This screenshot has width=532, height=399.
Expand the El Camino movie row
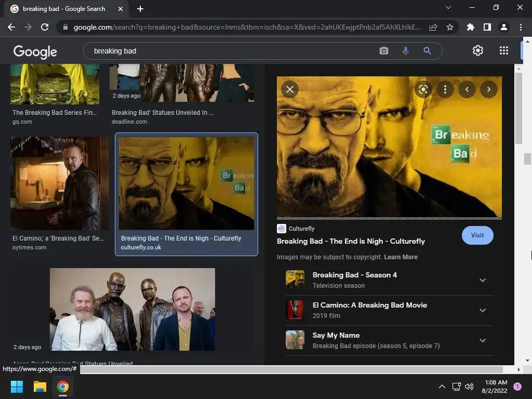pos(389,311)
